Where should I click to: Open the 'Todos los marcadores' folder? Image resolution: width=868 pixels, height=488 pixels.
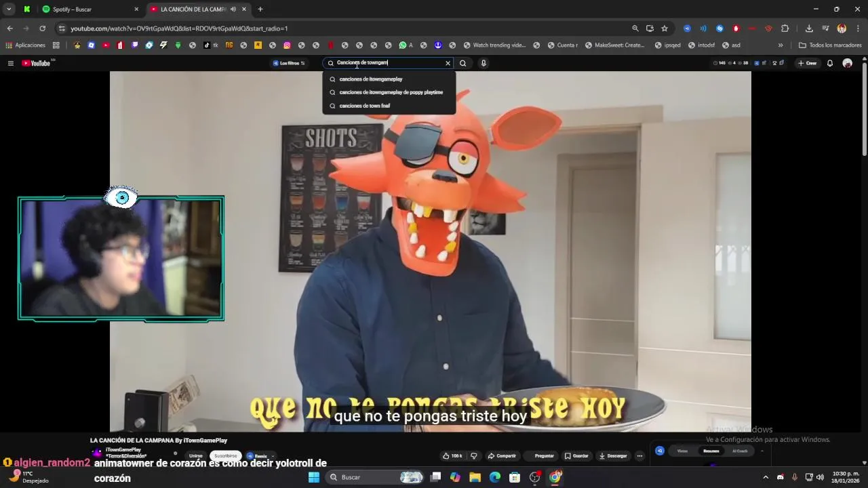(830, 45)
